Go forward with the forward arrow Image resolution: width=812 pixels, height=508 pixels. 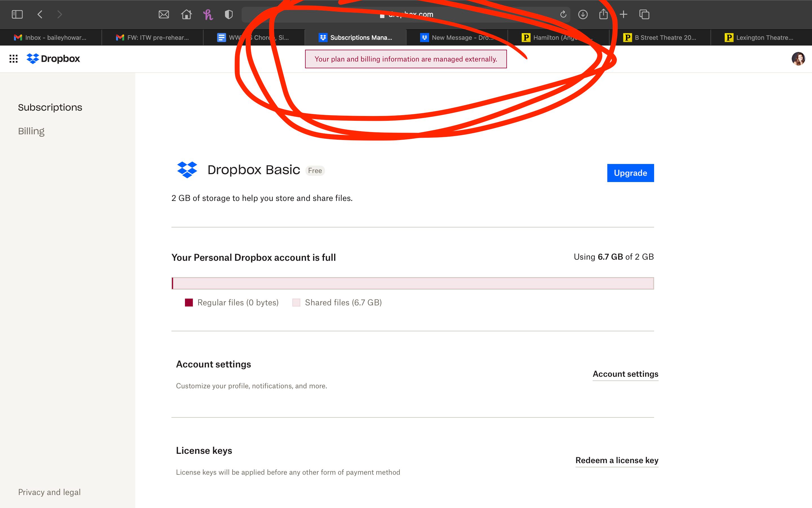[x=60, y=14]
